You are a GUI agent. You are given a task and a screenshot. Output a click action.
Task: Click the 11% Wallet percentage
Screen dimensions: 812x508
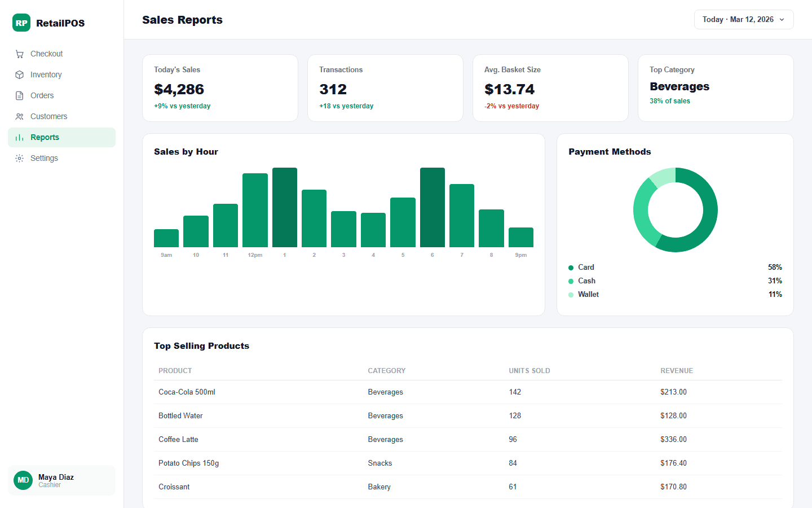(x=775, y=295)
